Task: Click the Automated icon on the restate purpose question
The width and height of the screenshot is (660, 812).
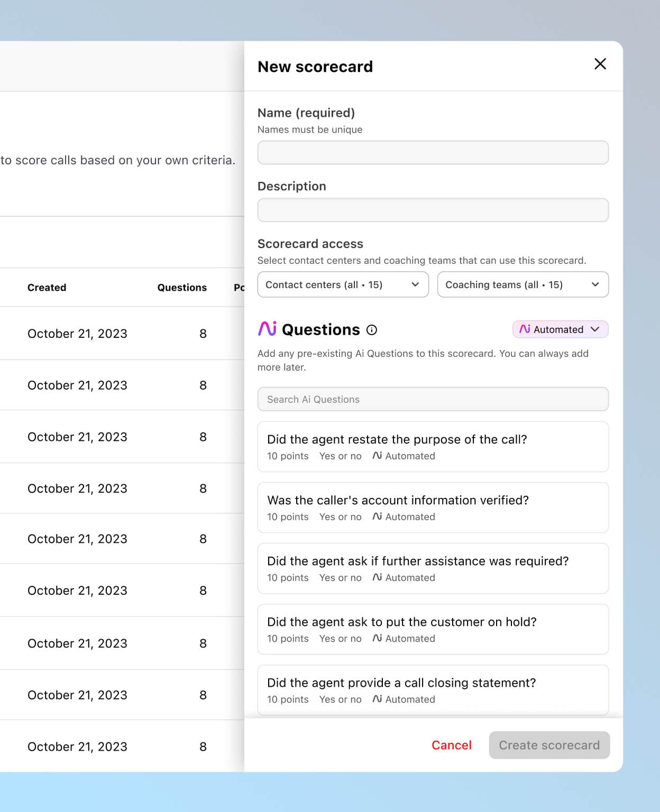Action: 377,456
